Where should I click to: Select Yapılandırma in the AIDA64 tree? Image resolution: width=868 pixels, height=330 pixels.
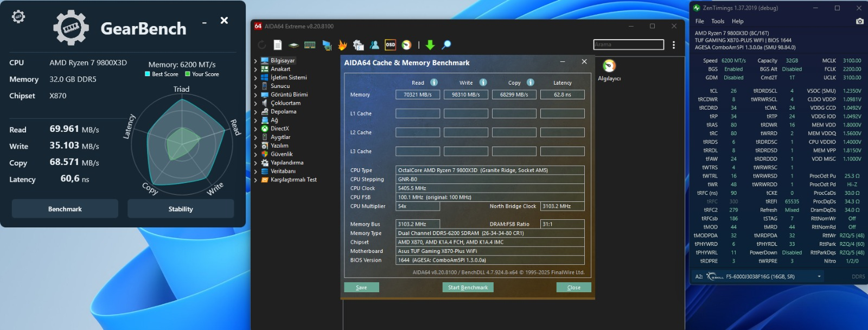pos(287,163)
